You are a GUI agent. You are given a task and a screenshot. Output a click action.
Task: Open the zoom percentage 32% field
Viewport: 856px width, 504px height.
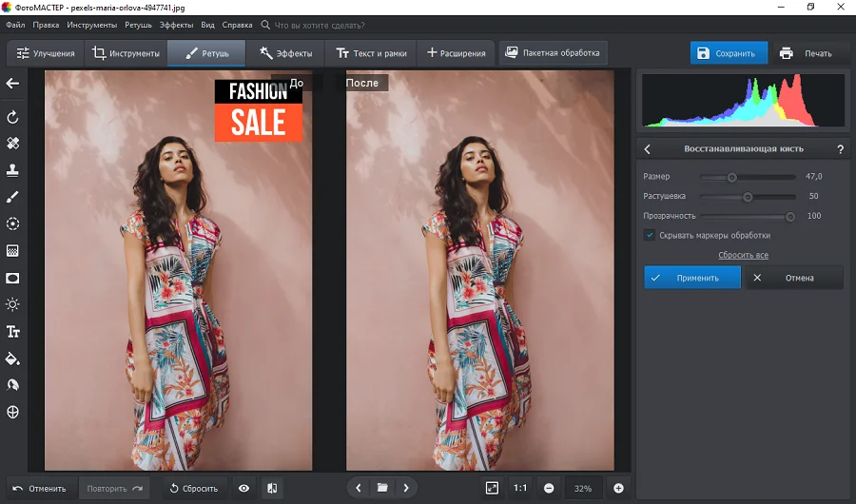pyautogui.click(x=583, y=488)
